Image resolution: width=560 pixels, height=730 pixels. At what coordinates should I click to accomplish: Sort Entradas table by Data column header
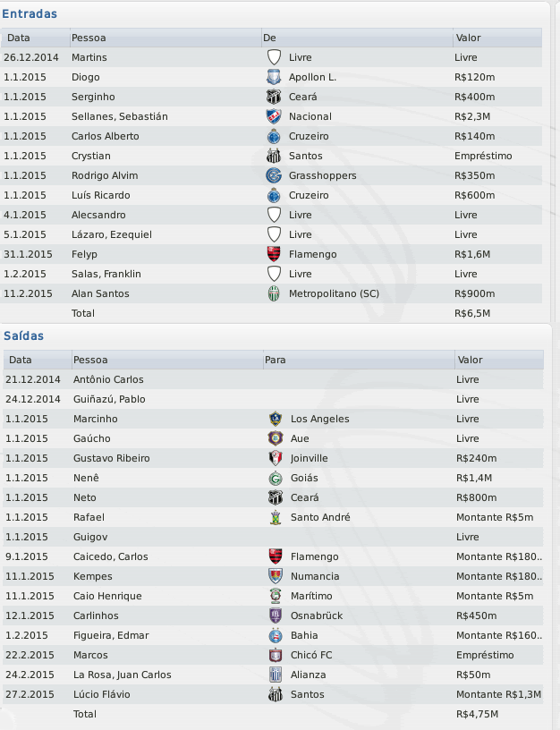(x=19, y=38)
